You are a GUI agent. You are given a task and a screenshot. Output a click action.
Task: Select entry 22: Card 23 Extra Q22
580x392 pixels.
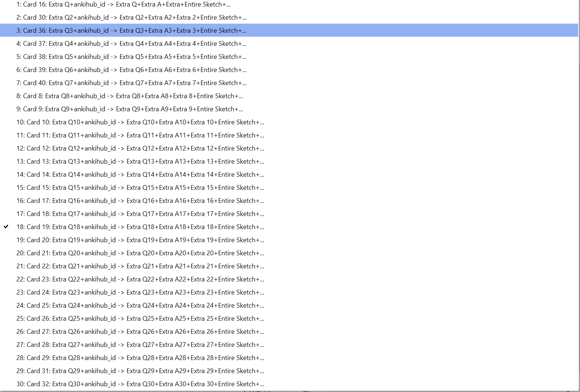[x=140, y=279]
